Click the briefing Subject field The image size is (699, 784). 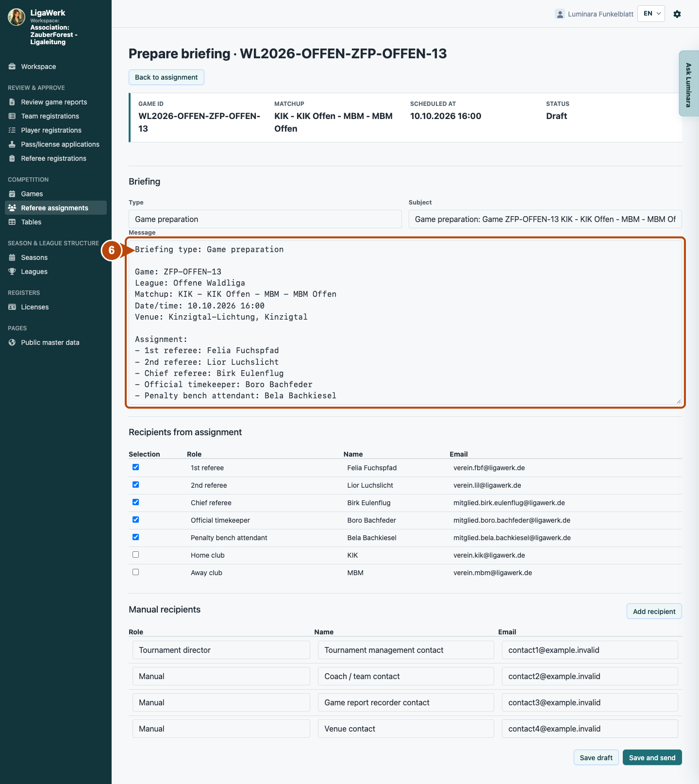pos(545,219)
